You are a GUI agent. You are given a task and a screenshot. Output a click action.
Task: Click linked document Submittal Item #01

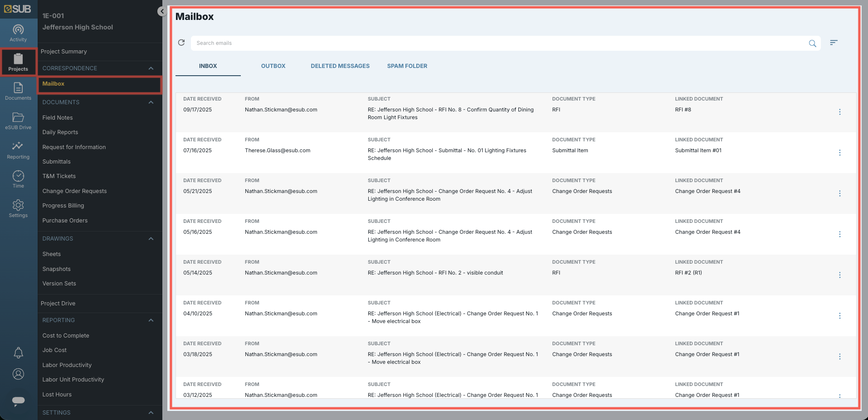tap(698, 150)
